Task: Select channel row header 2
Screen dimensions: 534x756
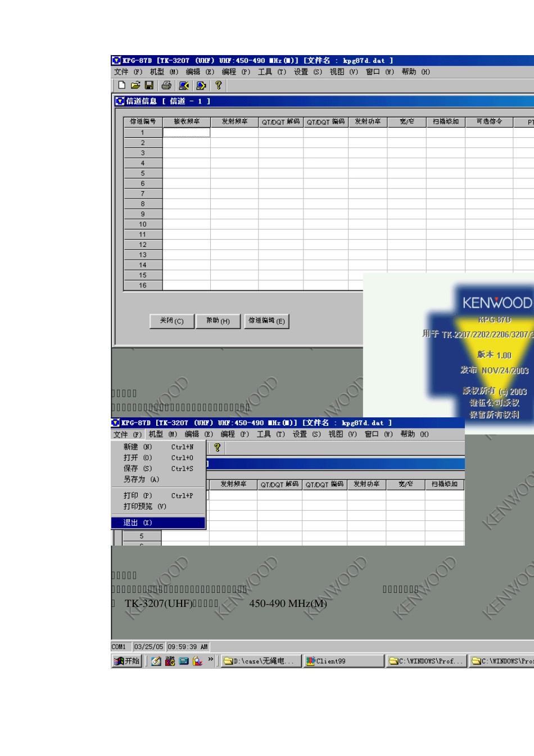Action: 143,143
